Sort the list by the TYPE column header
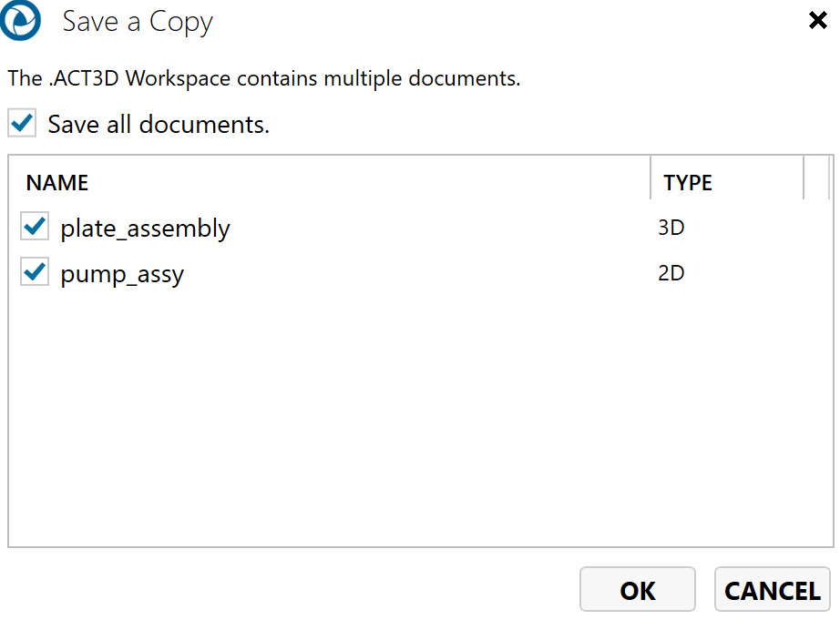The width and height of the screenshot is (840, 620). (688, 183)
